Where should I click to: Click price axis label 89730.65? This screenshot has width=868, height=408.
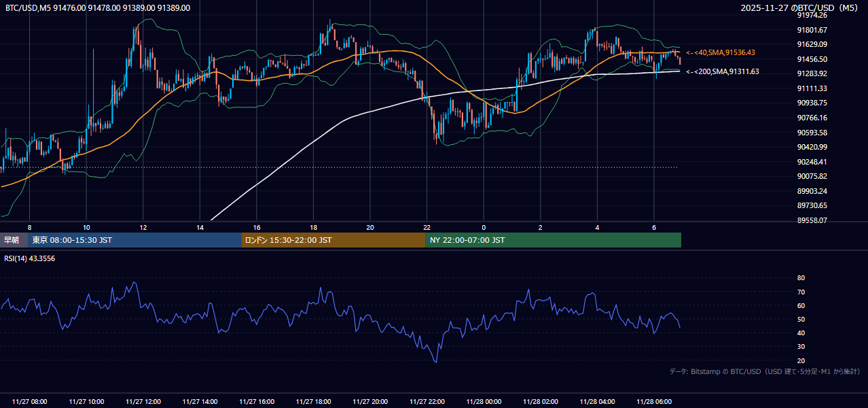click(x=812, y=205)
